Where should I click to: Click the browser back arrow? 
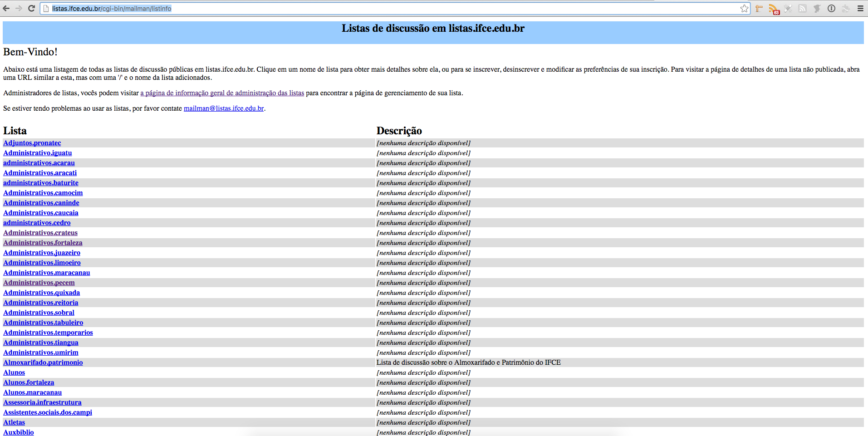coord(6,8)
